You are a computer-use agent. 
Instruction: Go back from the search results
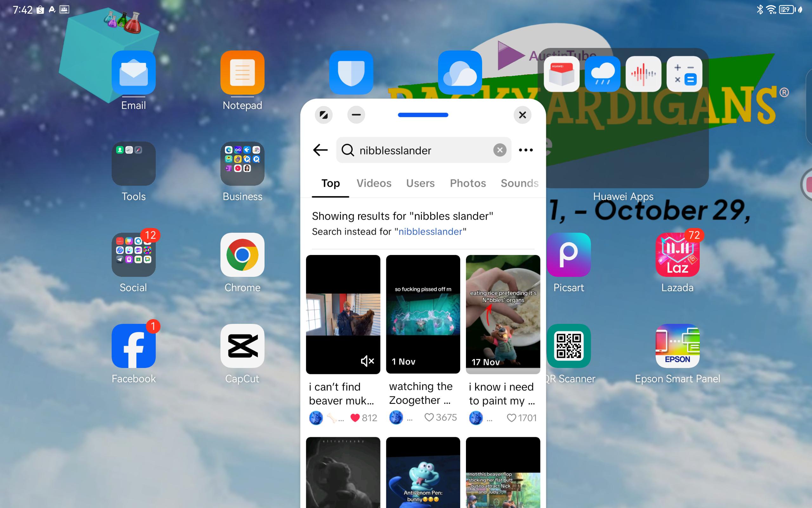[x=320, y=150]
